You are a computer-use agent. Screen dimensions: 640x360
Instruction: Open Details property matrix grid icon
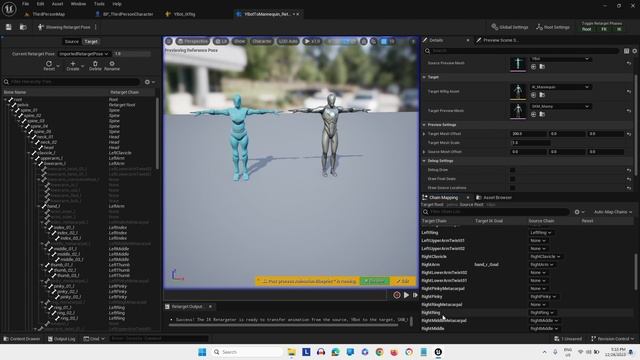pyautogui.click(x=627, y=51)
